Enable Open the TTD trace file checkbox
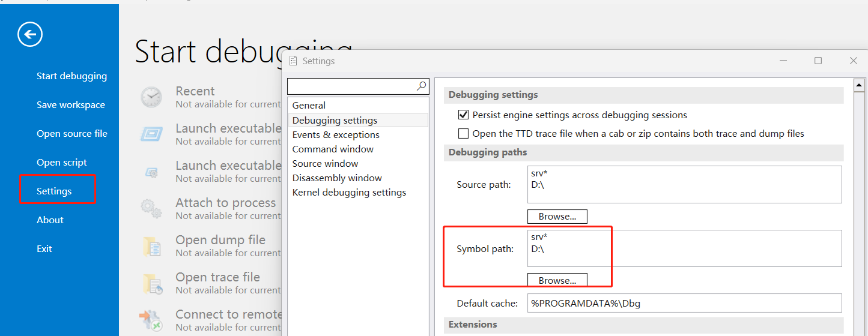Viewport: 868px width, 336px height. [463, 134]
